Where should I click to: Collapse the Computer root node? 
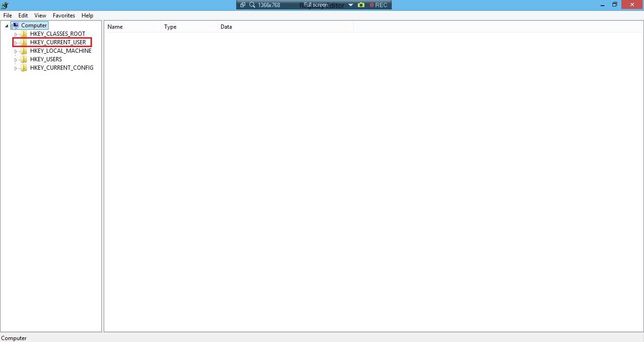(7, 25)
